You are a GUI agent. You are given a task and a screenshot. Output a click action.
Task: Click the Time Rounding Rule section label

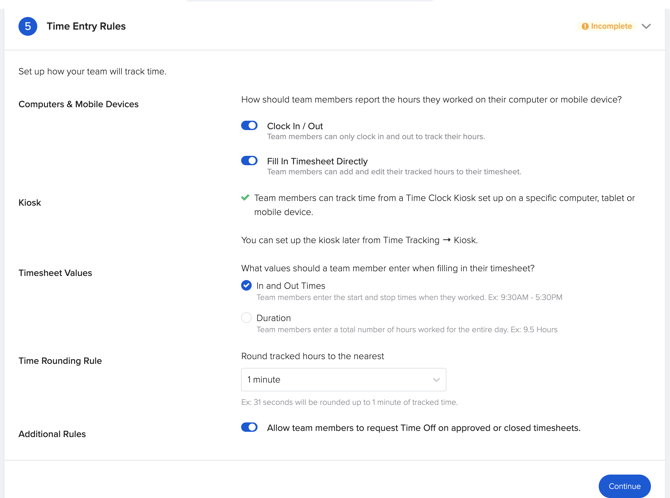click(60, 361)
